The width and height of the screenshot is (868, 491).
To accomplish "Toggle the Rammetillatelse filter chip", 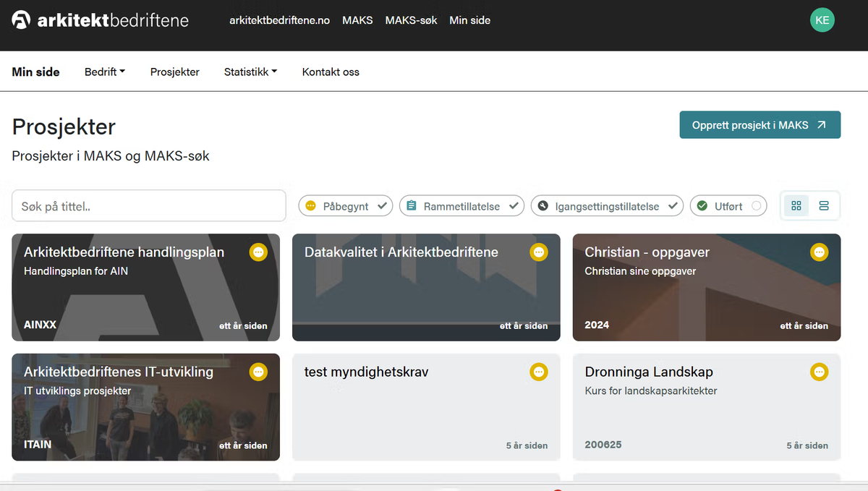I will coord(461,205).
